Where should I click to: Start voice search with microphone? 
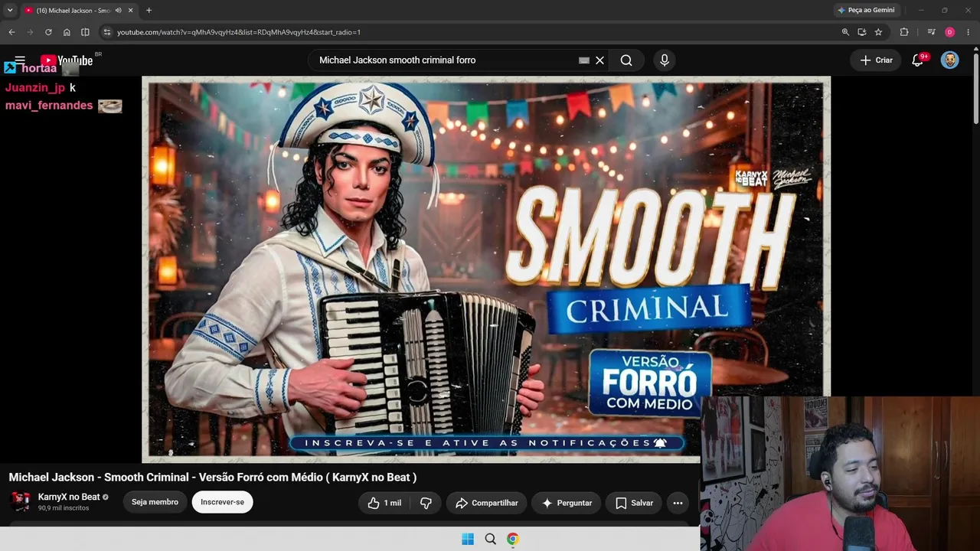coord(665,60)
